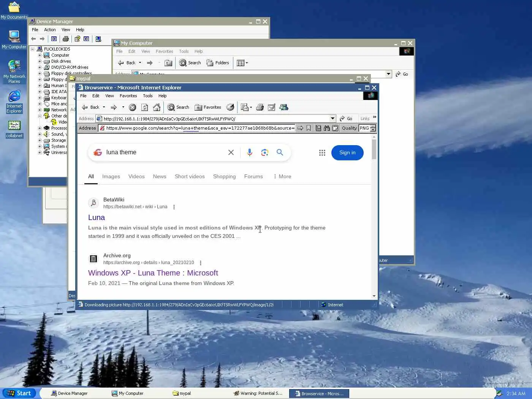The image size is (532, 399).
Task: Click the Start button
Action: pyautogui.click(x=19, y=393)
